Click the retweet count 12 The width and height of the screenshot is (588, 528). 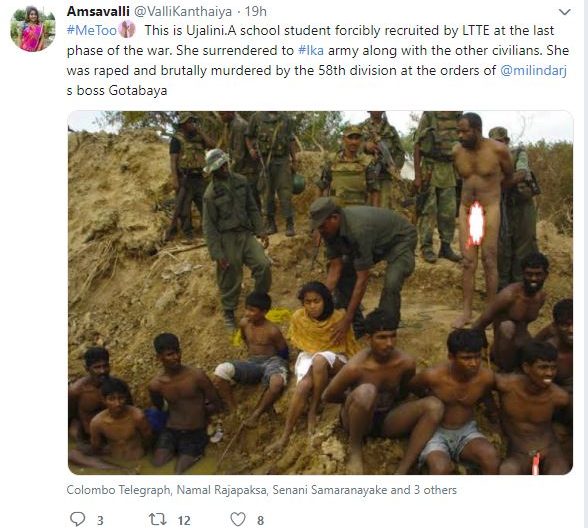pos(184,520)
